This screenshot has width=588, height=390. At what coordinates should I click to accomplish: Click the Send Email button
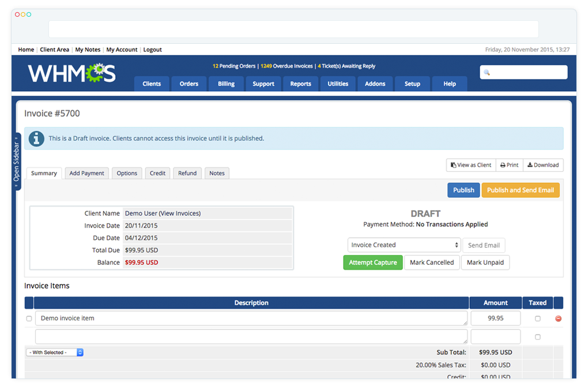pyautogui.click(x=484, y=245)
